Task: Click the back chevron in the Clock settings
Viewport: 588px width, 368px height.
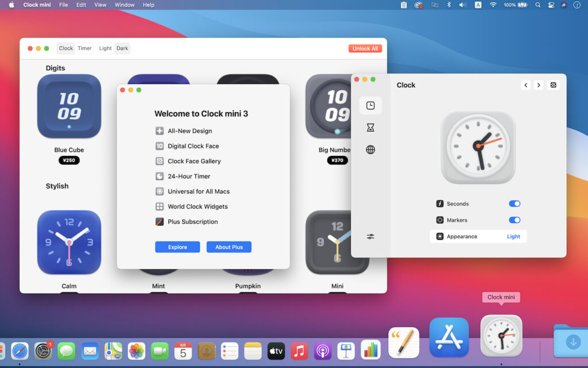Action: coord(525,85)
